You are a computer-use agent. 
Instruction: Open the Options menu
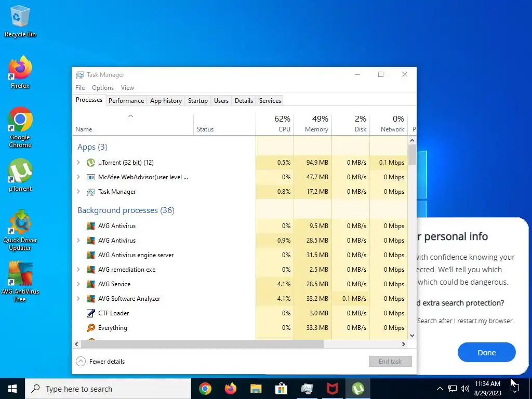pyautogui.click(x=103, y=87)
